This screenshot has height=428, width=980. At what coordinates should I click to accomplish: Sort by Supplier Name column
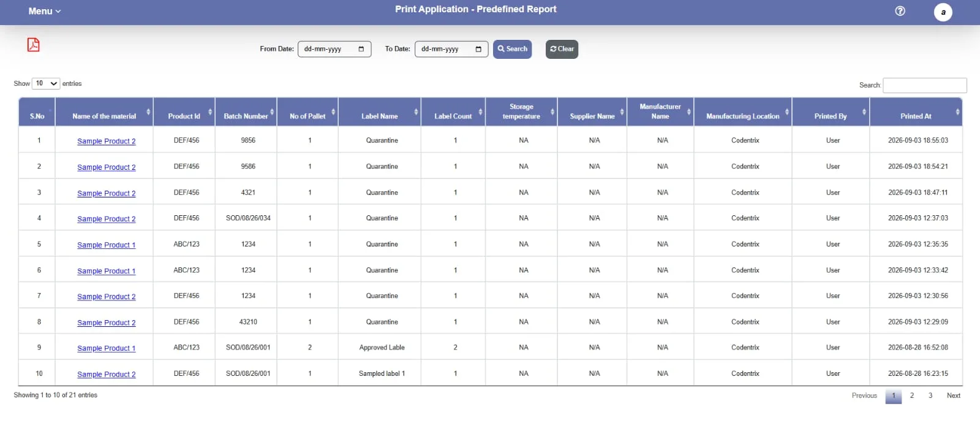pos(592,112)
